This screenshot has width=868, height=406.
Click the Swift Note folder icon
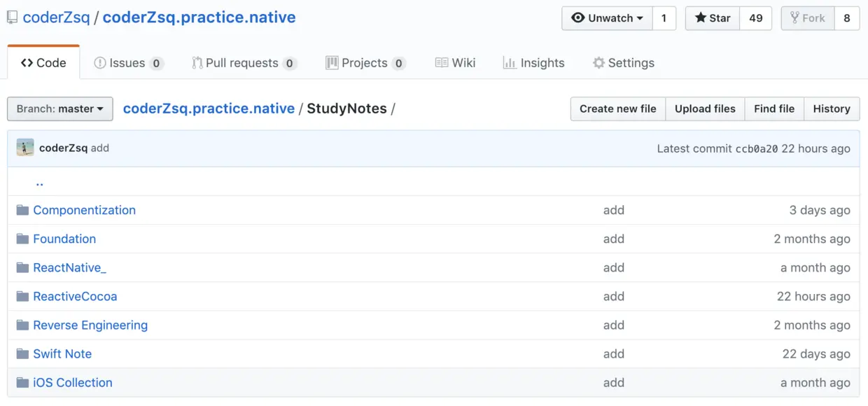point(22,353)
